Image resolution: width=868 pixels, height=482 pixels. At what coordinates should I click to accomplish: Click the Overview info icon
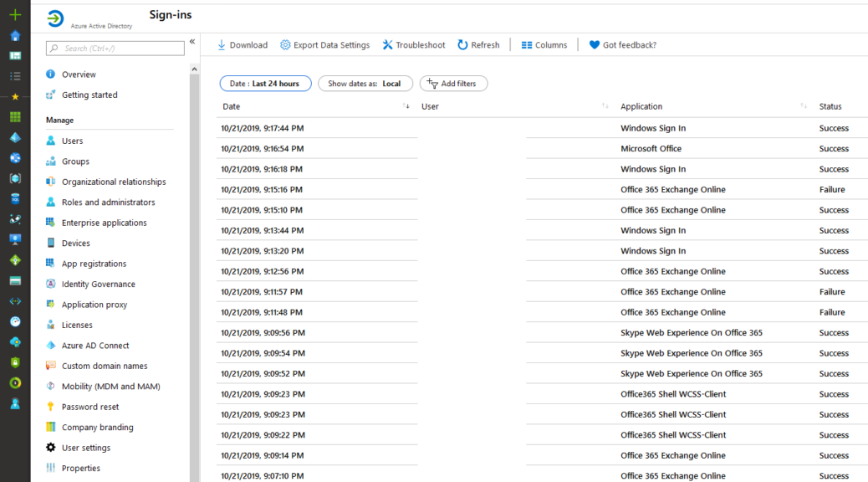50,74
